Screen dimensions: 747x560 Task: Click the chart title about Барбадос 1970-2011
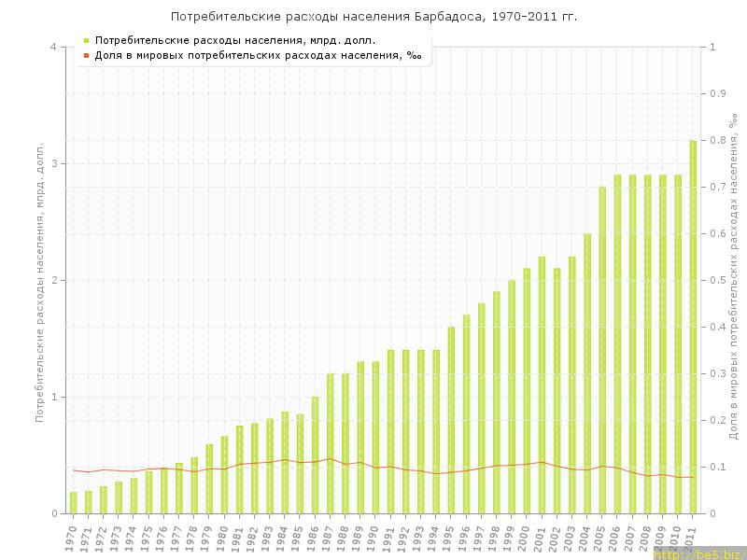tap(373, 17)
